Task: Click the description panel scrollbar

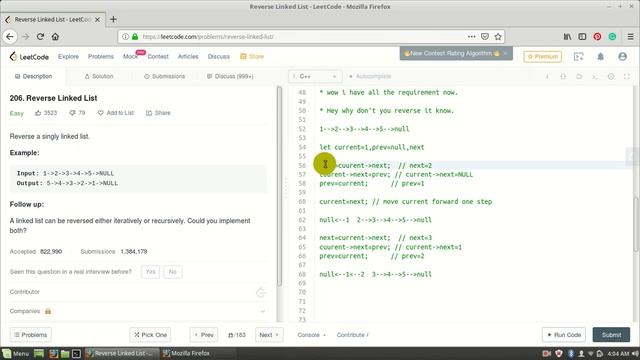Action: (x=279, y=186)
